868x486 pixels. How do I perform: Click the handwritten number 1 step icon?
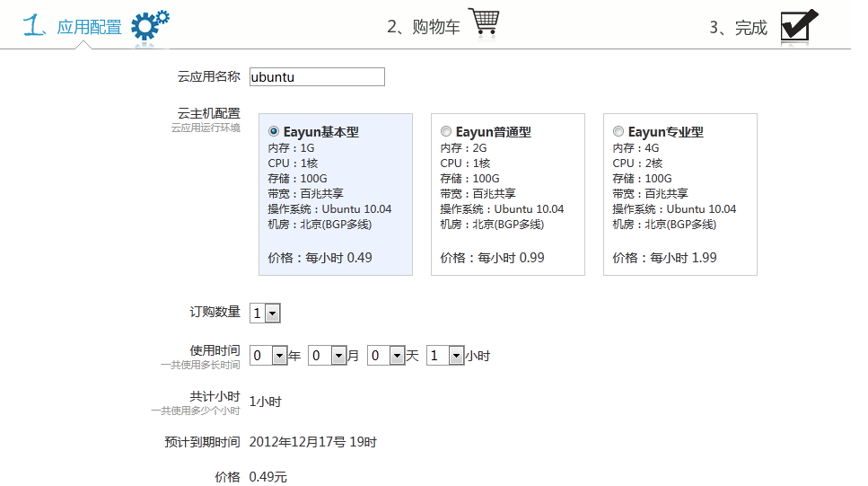[34, 25]
